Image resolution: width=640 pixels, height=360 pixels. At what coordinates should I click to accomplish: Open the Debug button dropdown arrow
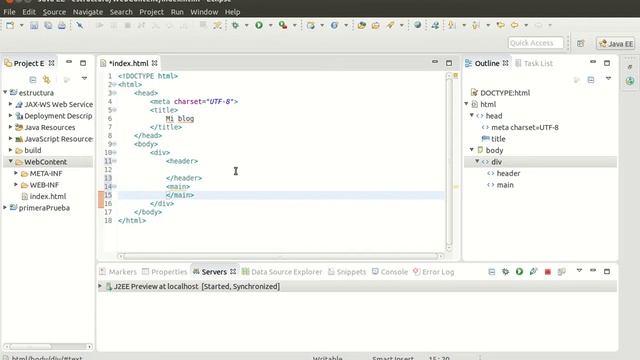point(247,25)
